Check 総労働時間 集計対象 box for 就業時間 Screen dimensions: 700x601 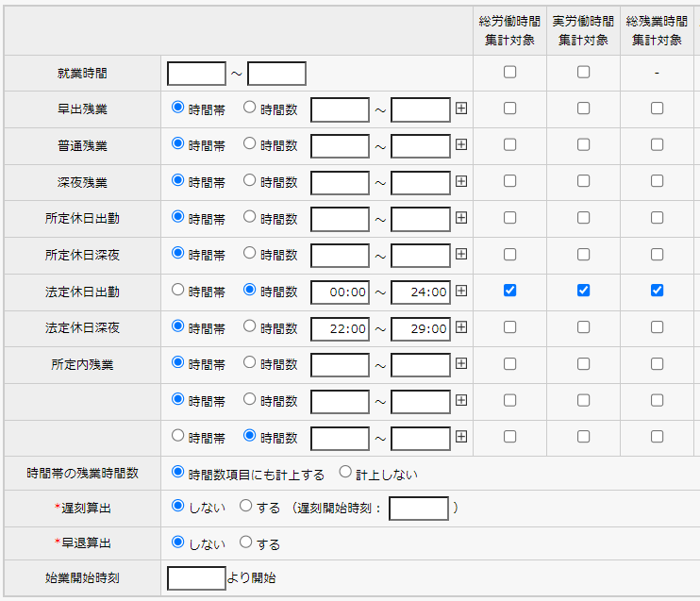[510, 72]
